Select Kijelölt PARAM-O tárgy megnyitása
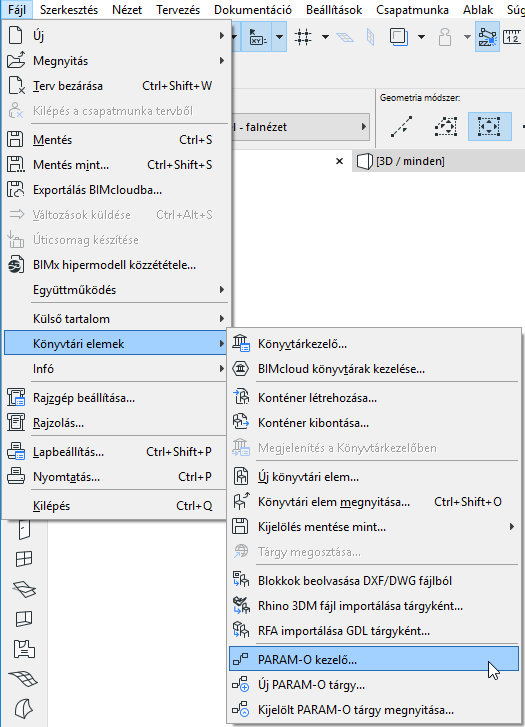The height and width of the screenshot is (727, 525). [374, 709]
